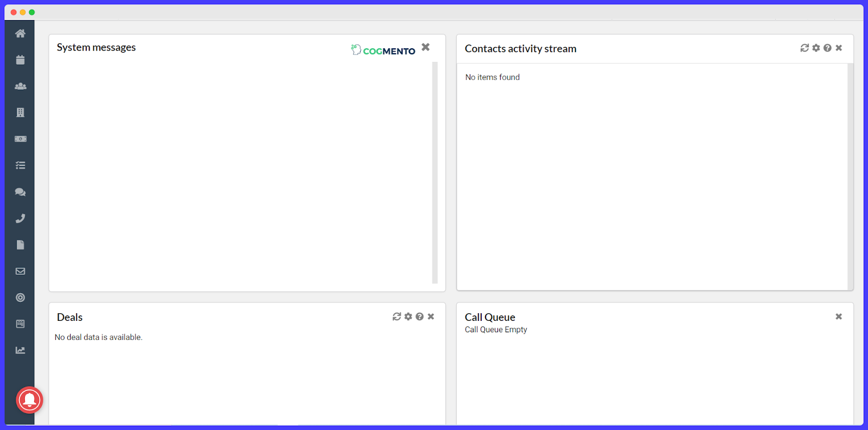Click the 'Deals' panel title
The image size is (868, 430).
pyautogui.click(x=69, y=317)
